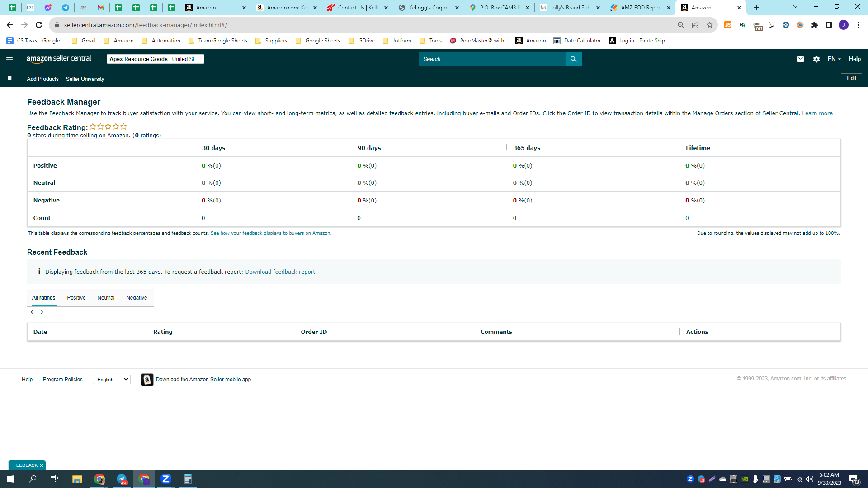868x488 pixels.
Task: Click the browser address bar
Action: [x=362, y=25]
